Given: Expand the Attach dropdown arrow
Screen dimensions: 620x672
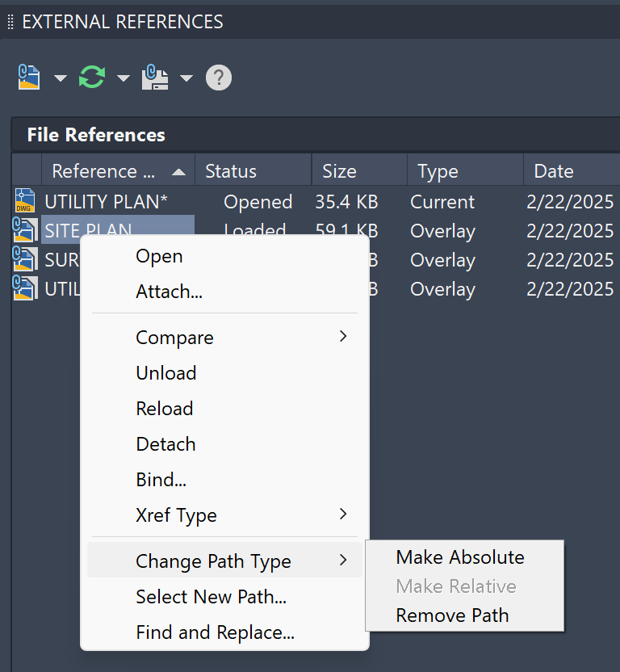Looking at the screenshot, I should [x=61, y=78].
